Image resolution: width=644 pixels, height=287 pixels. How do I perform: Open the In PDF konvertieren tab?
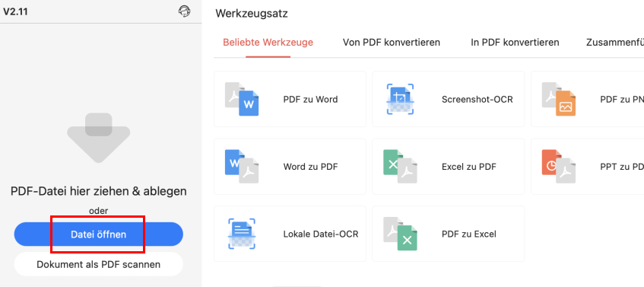(515, 43)
